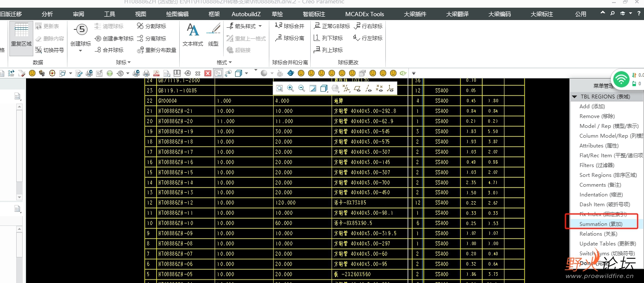Switch to the 视图 ribbon tab
Viewport: 644px width, 283px height.
point(141,14)
